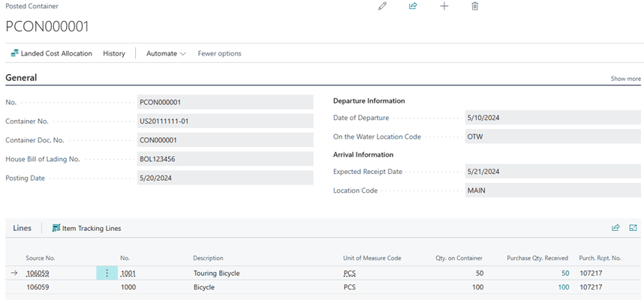Open the History menu item
Image resolution: width=644 pixels, height=300 pixels.
(x=114, y=53)
